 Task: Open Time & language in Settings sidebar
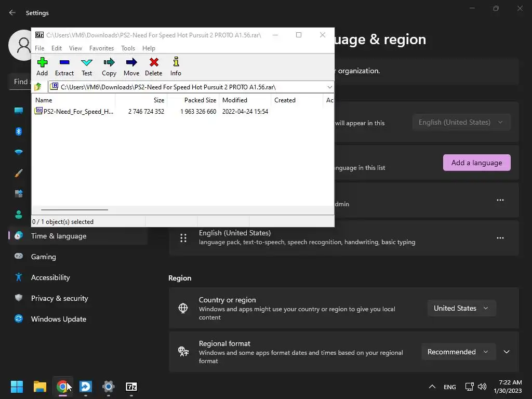point(78,236)
